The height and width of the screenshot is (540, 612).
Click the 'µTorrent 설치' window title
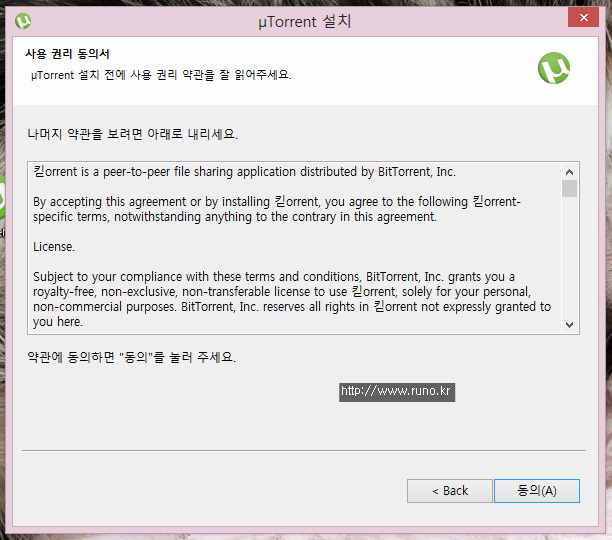(x=305, y=21)
